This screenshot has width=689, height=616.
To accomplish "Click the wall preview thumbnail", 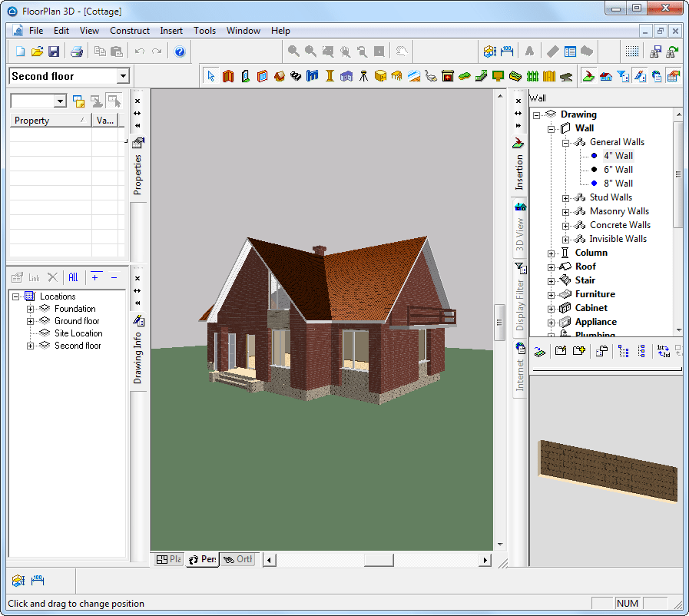I will pyautogui.click(x=608, y=471).
